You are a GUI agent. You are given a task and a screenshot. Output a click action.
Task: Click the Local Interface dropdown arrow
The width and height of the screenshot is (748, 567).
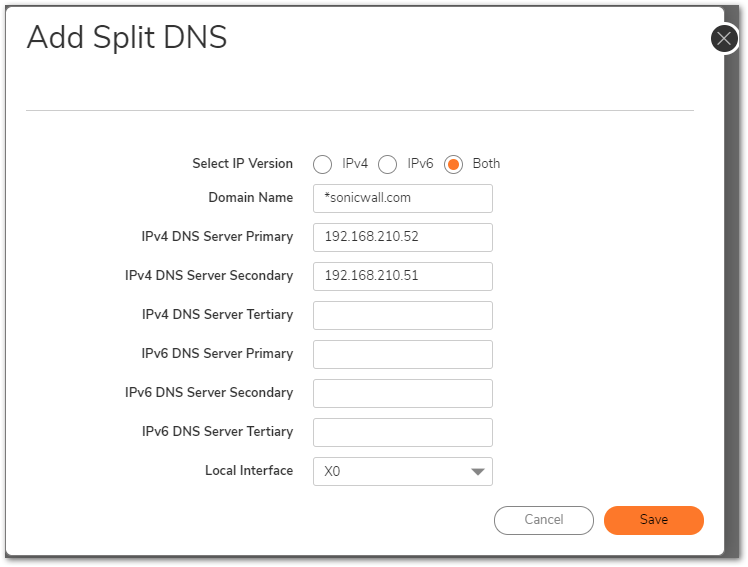tap(478, 472)
